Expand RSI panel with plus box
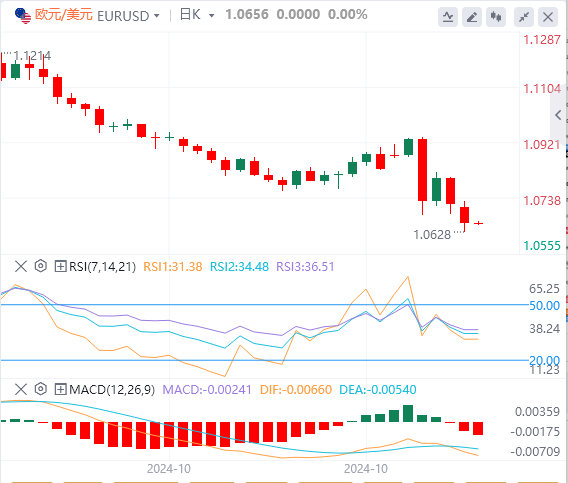 pyautogui.click(x=60, y=267)
